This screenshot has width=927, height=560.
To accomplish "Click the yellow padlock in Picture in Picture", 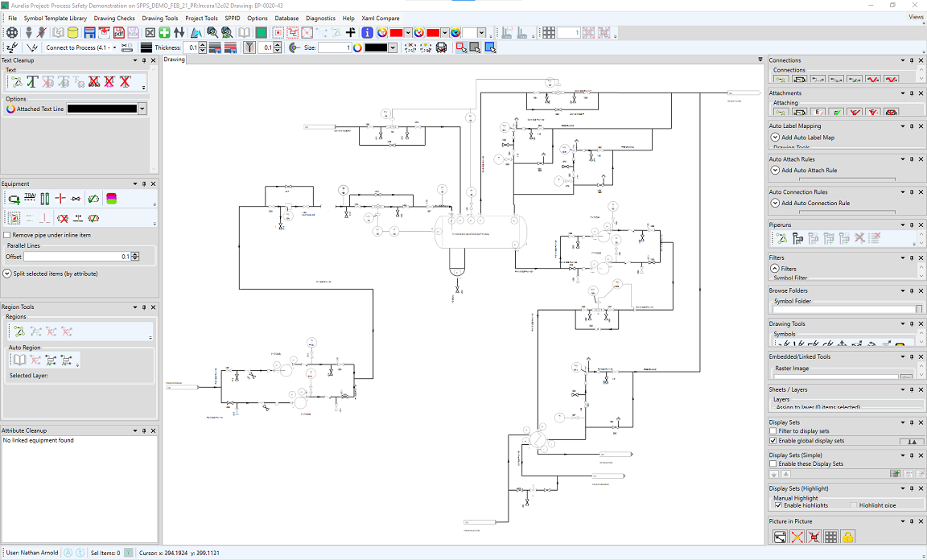I will [848, 537].
